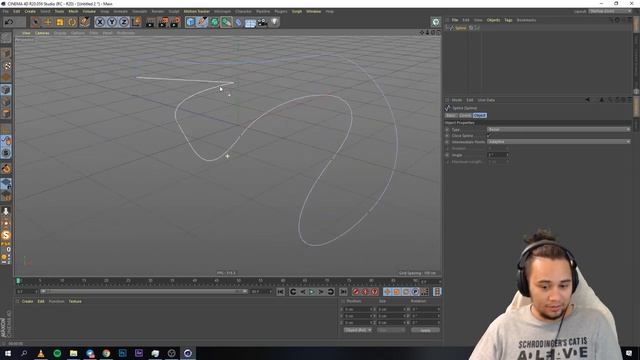
Task: Open the Volume menu
Action: click(89, 11)
